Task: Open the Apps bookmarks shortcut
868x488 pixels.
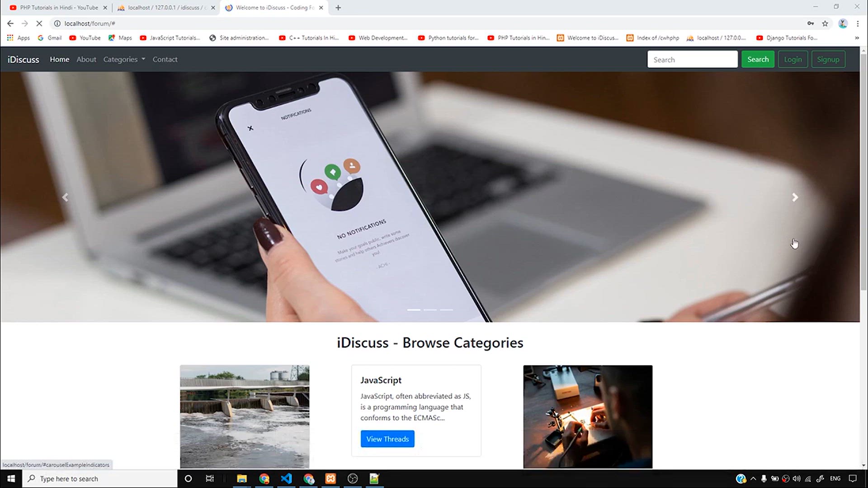Action: [x=19, y=38]
